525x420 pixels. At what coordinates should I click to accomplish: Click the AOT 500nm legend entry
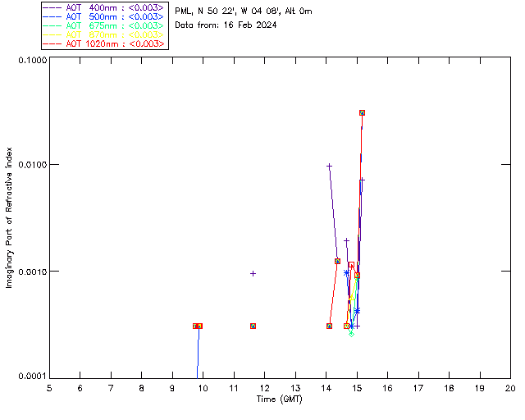(x=103, y=16)
